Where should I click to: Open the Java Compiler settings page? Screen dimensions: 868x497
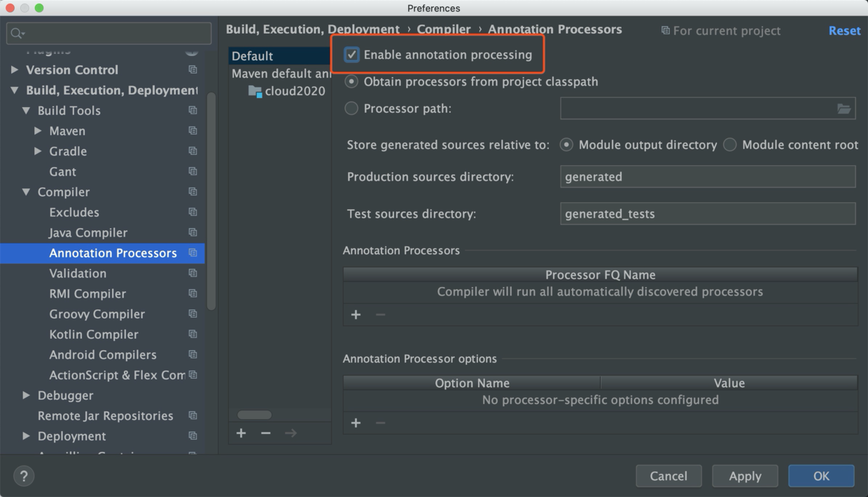(88, 232)
